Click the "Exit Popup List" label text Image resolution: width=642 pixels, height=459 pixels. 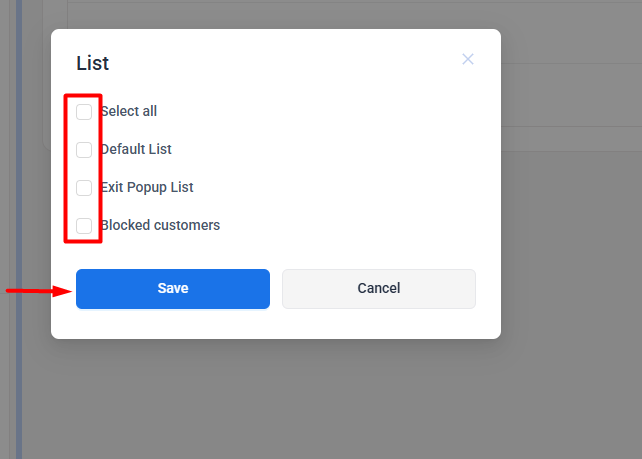click(x=148, y=188)
